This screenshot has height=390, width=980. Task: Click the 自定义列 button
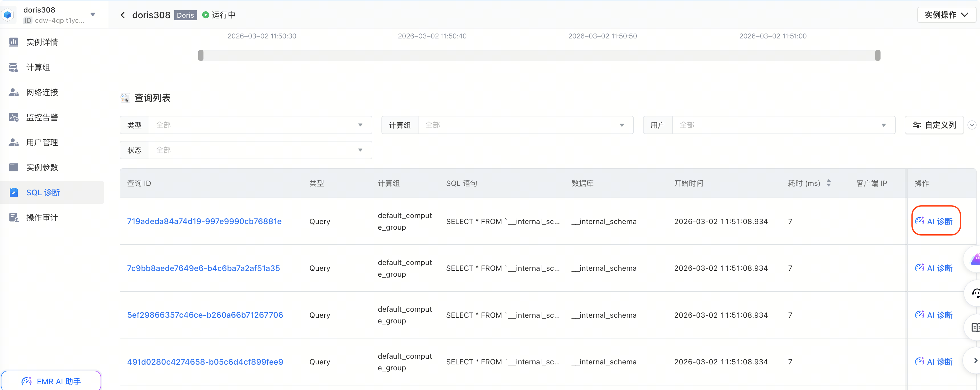pos(934,125)
